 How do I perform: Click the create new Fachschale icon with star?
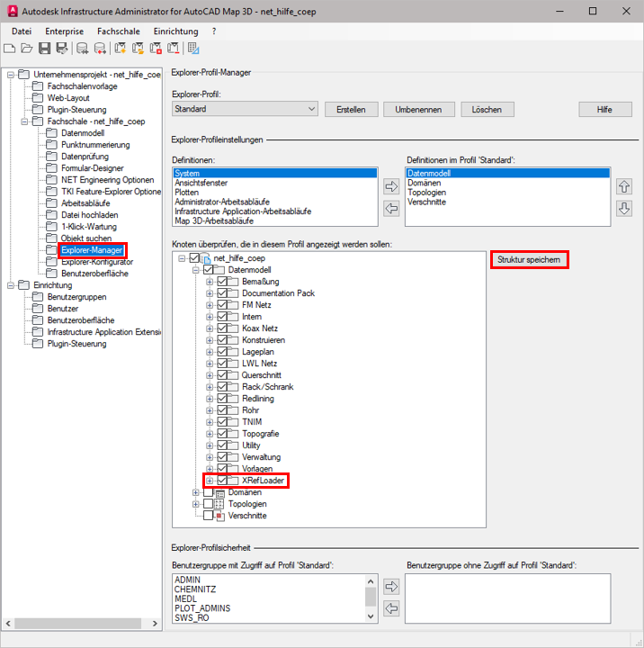pyautogui.click(x=121, y=49)
